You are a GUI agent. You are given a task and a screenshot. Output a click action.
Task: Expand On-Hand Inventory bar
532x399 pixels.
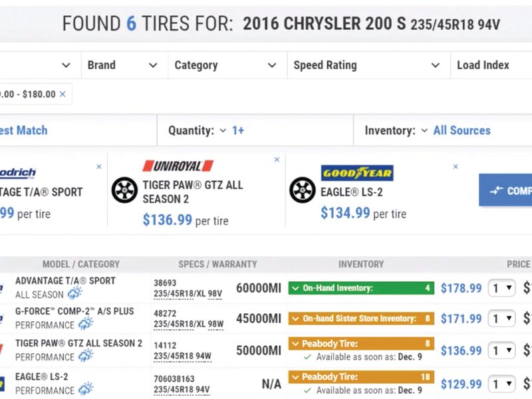[x=361, y=288]
